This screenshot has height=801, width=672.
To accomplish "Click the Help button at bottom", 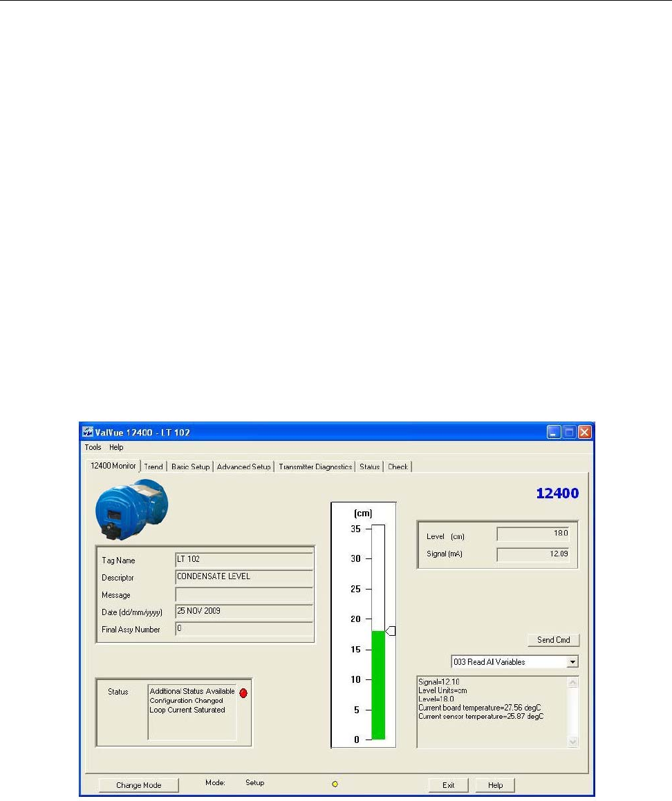I will (x=495, y=784).
